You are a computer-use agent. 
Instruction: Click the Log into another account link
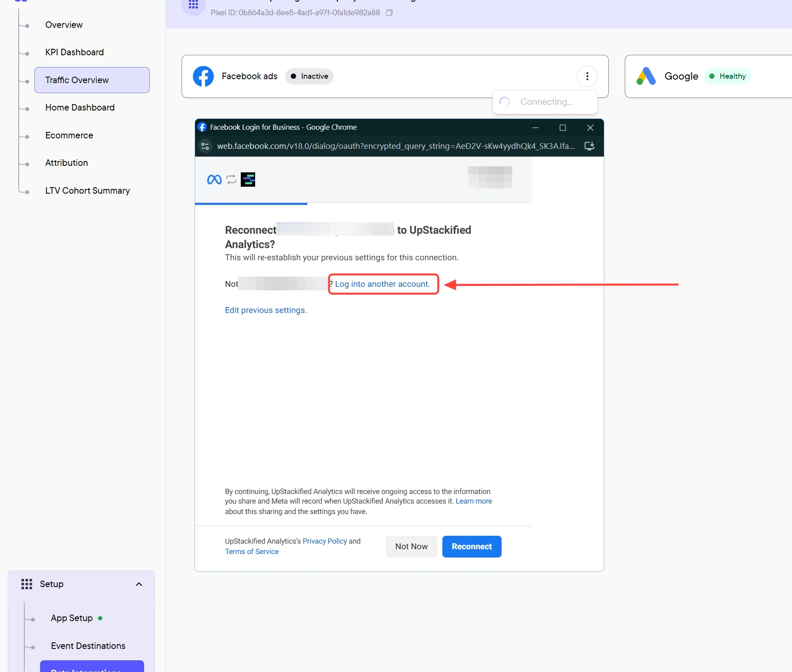coord(382,284)
